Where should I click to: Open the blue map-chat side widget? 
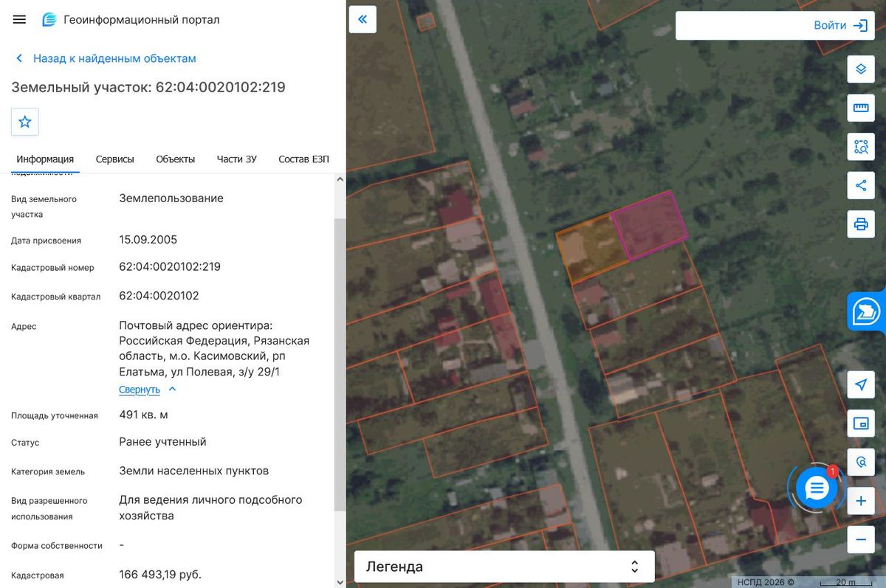[867, 311]
